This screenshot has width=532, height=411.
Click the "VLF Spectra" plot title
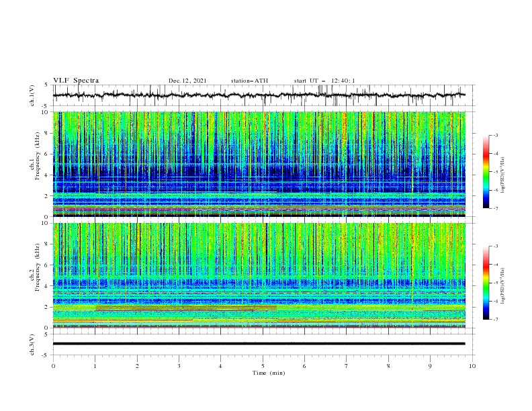[x=76, y=81]
